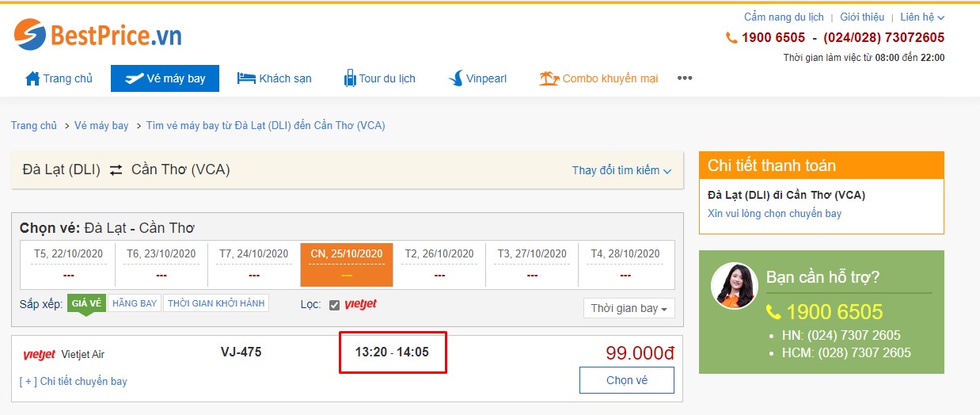
Task: Click the Chọn vé: Đà Lạt - Cần Thơ heading
Action: click(x=107, y=228)
